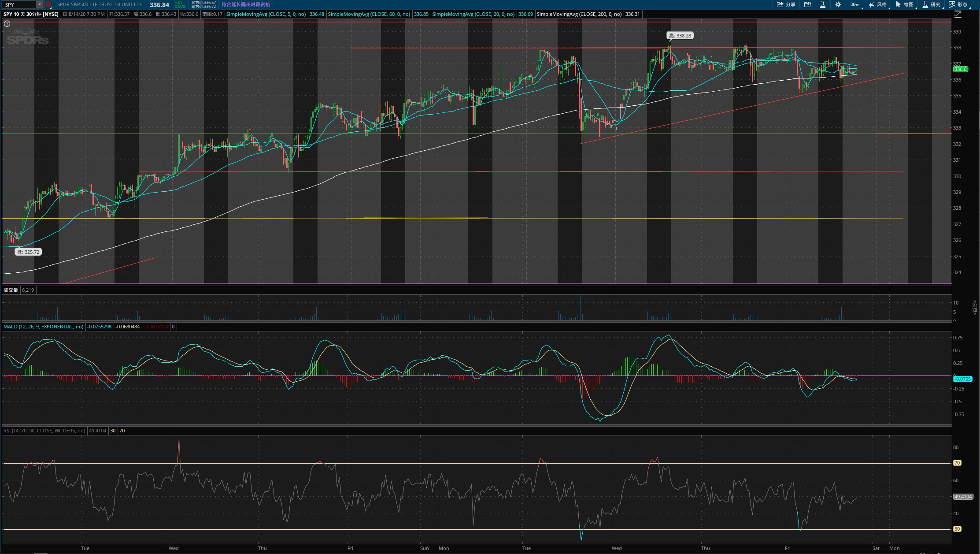Click the MACD -0.0755 axis value tag
This screenshot has height=554, width=980.
coord(963,379)
